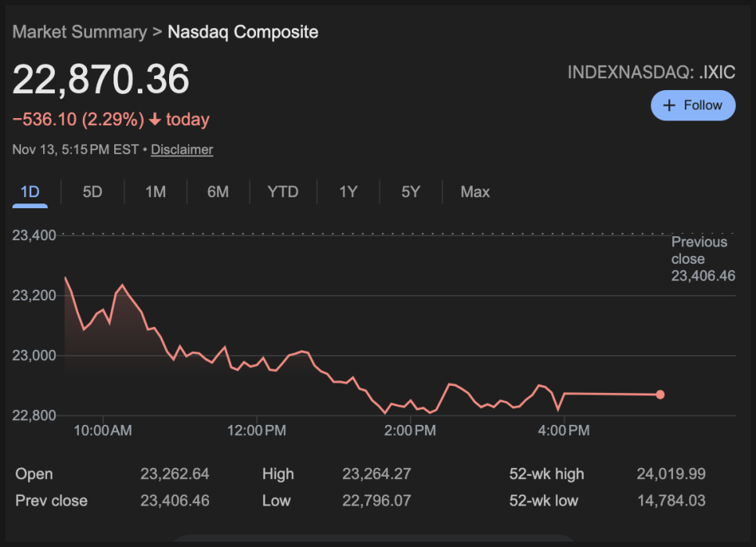756x547 pixels.
Task: Show the 1M chart range
Action: [156, 193]
